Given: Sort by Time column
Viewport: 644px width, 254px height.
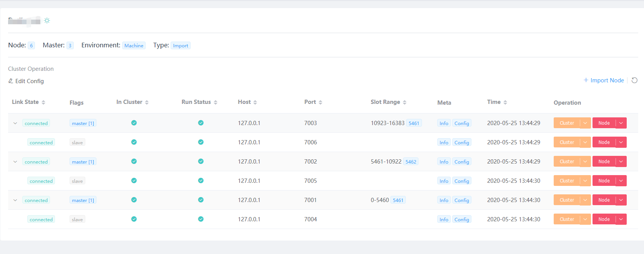Looking at the screenshot, I should coord(505,102).
